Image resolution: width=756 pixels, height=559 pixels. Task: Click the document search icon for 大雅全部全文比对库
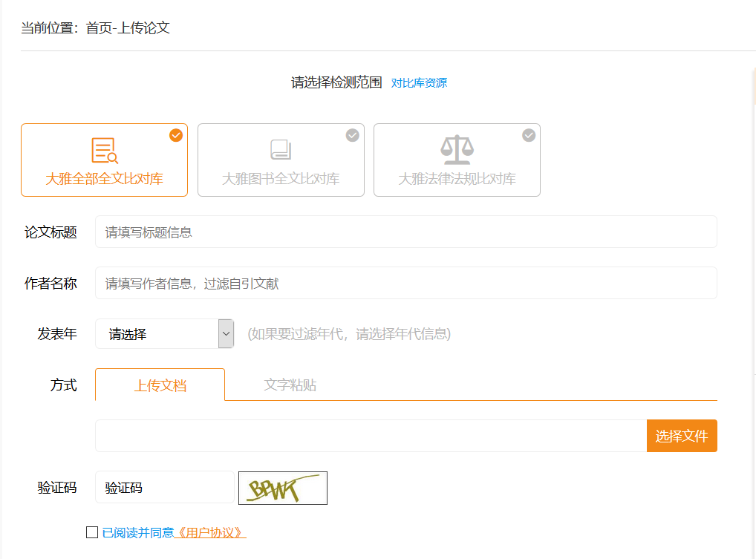tap(104, 150)
